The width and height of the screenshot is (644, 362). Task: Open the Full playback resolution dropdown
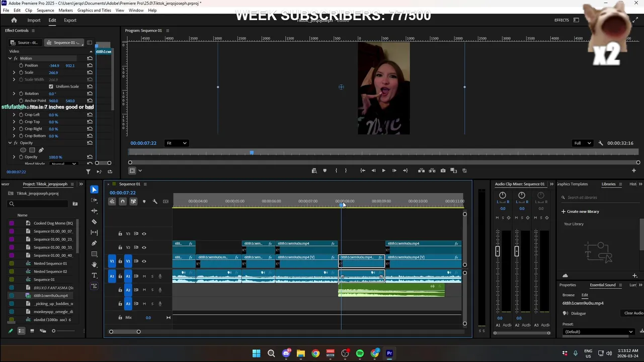pos(584,143)
